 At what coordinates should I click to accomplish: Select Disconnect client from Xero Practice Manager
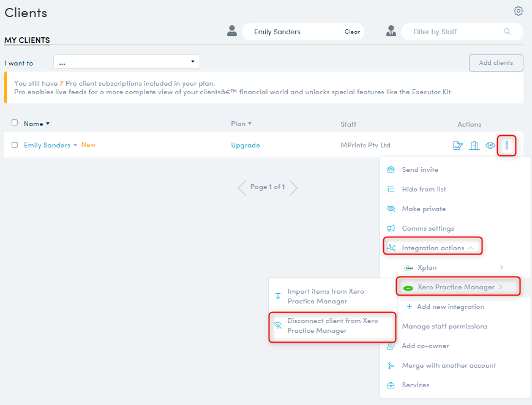pyautogui.click(x=332, y=325)
